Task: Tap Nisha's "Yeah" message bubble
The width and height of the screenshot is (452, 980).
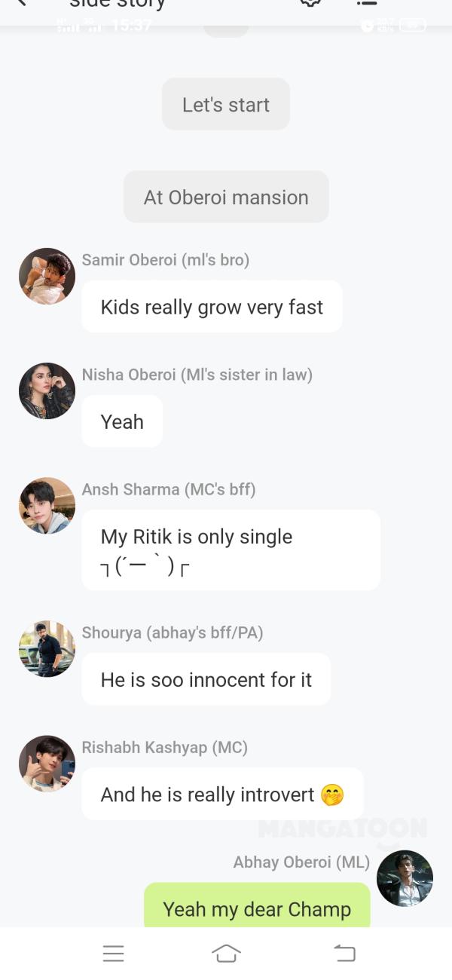Action: [x=122, y=421]
